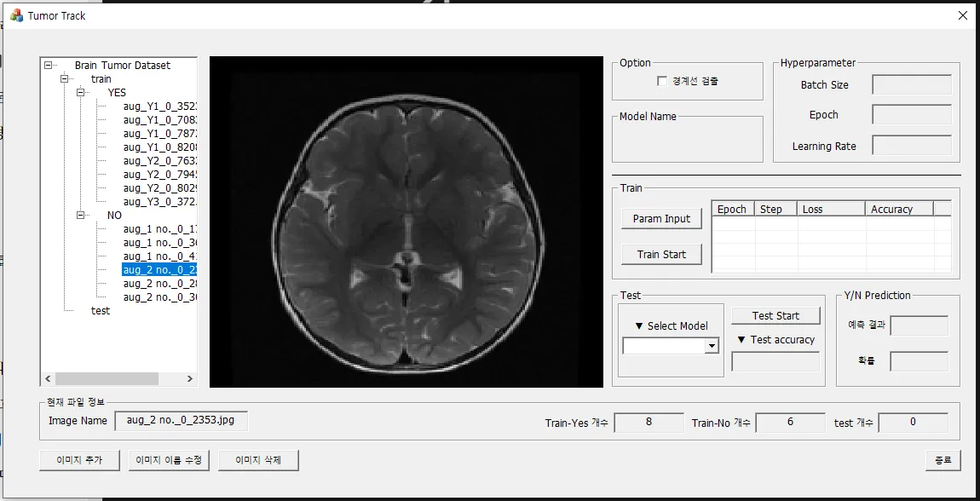Image resolution: width=980 pixels, height=501 pixels.
Task: Select aug_Y1_0_352 tree item
Action: coord(160,107)
